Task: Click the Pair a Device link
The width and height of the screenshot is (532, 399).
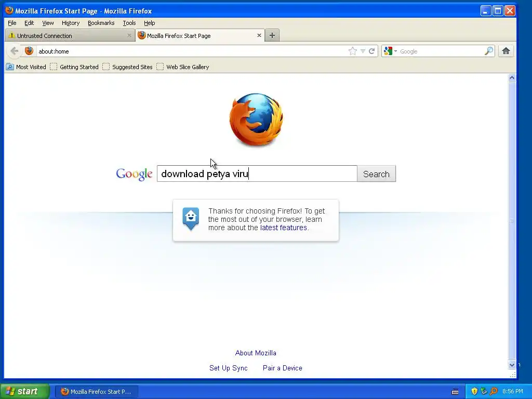Action: (x=282, y=368)
